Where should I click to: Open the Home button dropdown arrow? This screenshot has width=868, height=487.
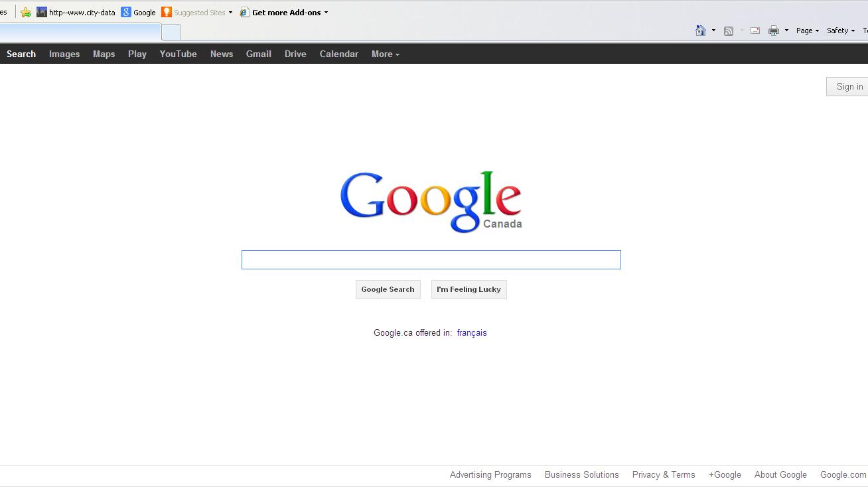[x=713, y=31]
